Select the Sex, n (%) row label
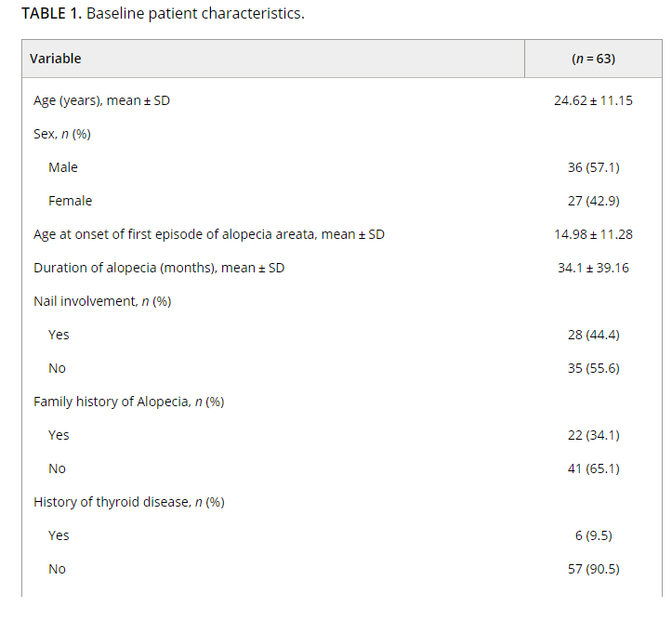 coord(62,134)
